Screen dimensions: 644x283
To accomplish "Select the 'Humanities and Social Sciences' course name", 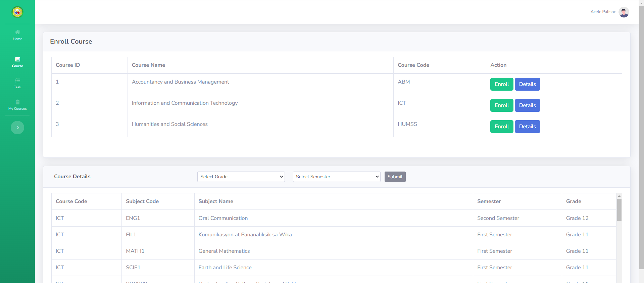I will pyautogui.click(x=170, y=124).
